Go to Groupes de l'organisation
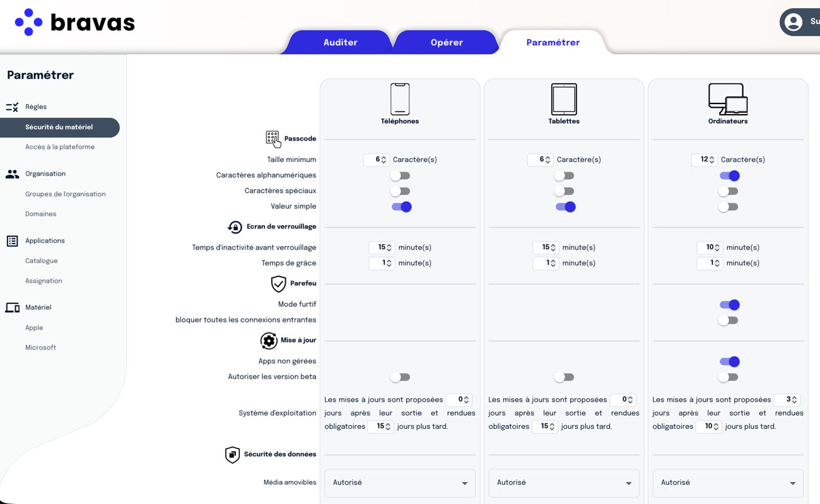The width and height of the screenshot is (820, 504). (66, 194)
